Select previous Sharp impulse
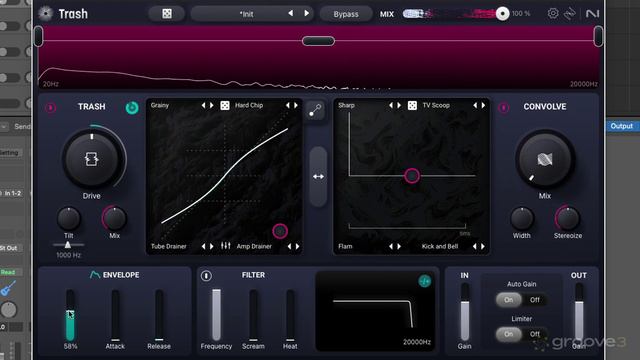Image resolution: width=640 pixels, height=360 pixels. [391, 105]
